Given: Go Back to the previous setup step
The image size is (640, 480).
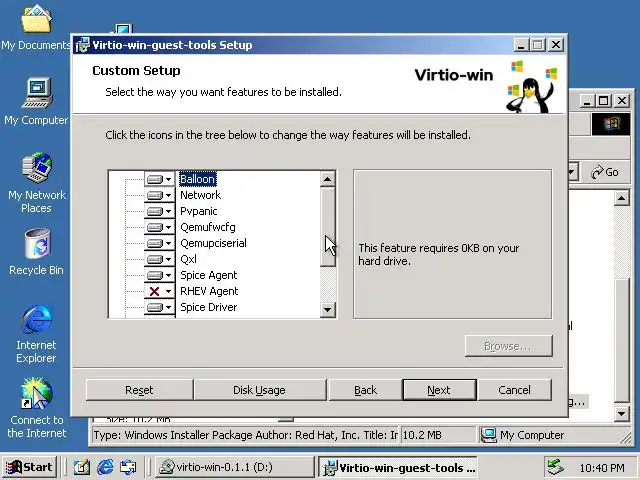Looking at the screenshot, I should pyautogui.click(x=365, y=390).
